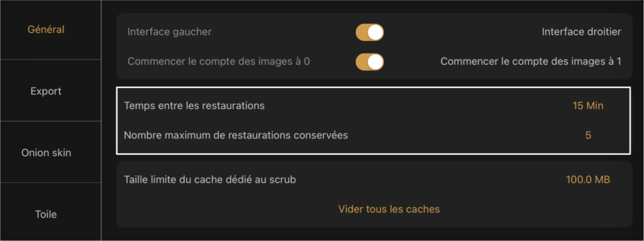This screenshot has height=241, width=644.
Task: Go to the Toile settings tab
Action: coord(46,215)
